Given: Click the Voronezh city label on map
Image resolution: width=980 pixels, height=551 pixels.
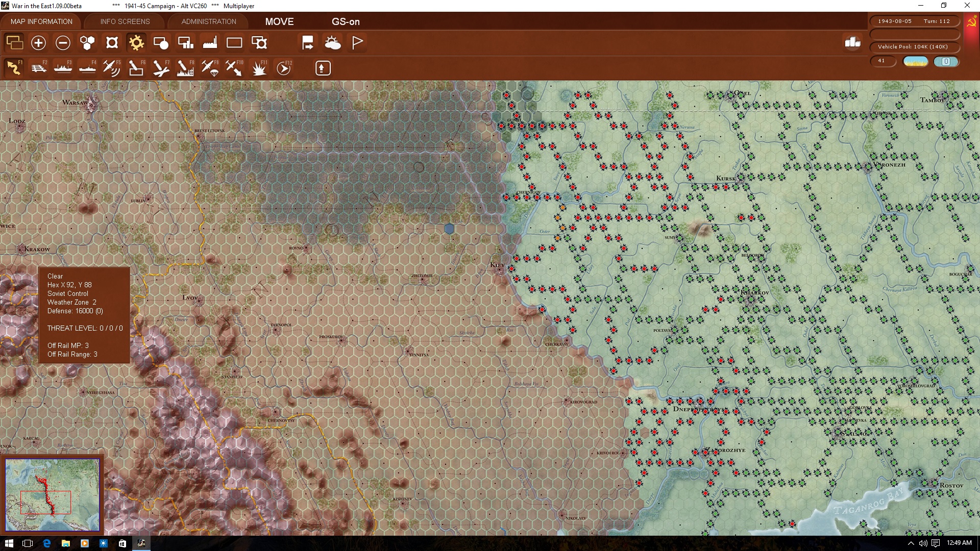Looking at the screenshot, I should (x=889, y=165).
